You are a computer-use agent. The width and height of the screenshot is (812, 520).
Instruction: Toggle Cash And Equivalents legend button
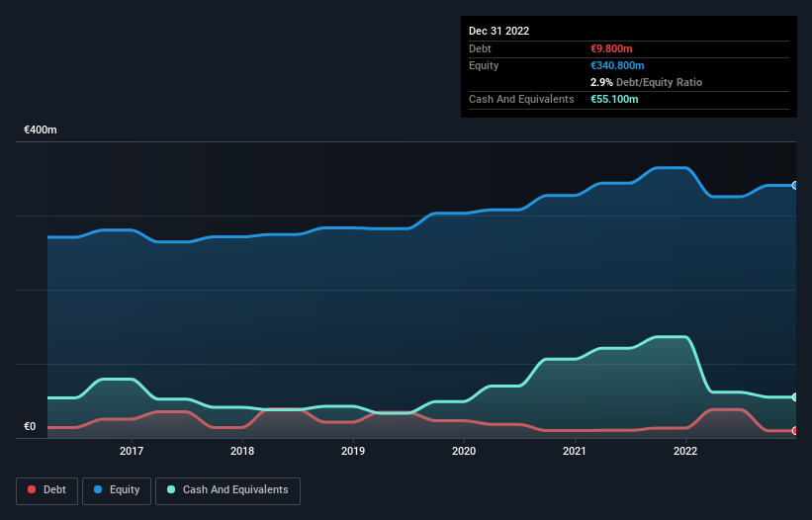[227, 490]
